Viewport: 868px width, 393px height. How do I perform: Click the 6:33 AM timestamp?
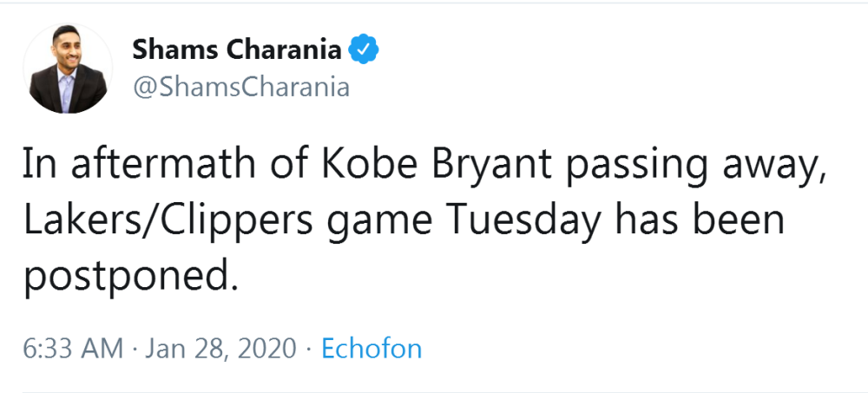click(73, 349)
